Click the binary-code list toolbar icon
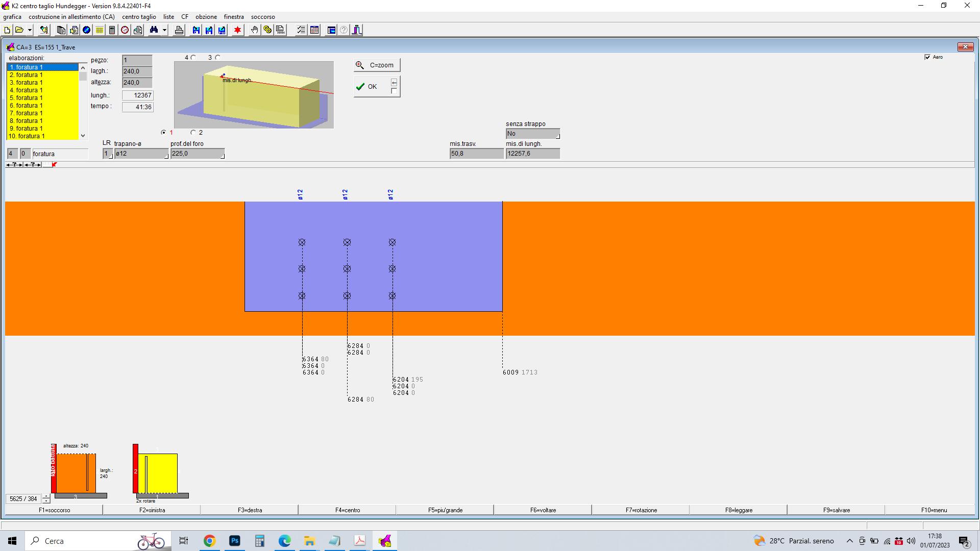The width and height of the screenshot is (980, 551). tap(280, 30)
